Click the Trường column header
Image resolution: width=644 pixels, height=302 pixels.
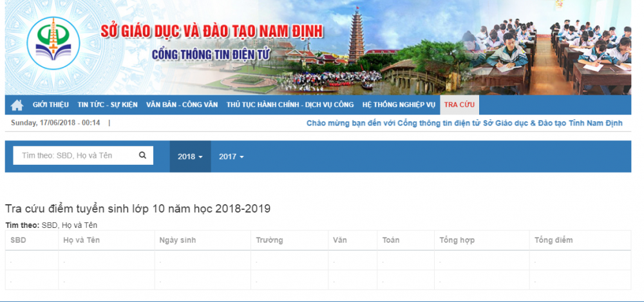point(269,240)
